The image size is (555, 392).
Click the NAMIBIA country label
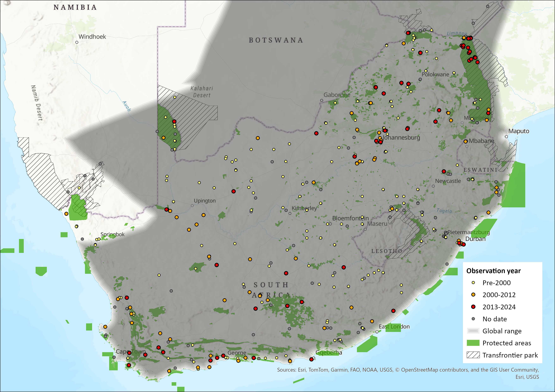tap(75, 7)
